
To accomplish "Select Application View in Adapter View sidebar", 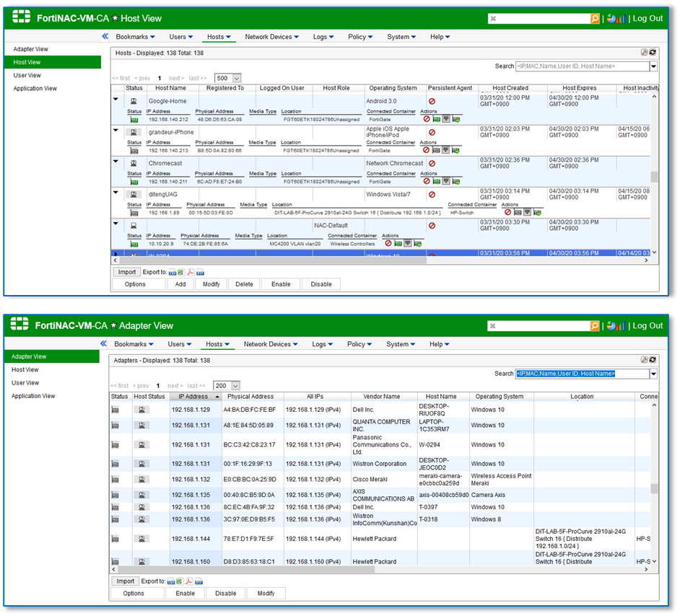I will [33, 396].
